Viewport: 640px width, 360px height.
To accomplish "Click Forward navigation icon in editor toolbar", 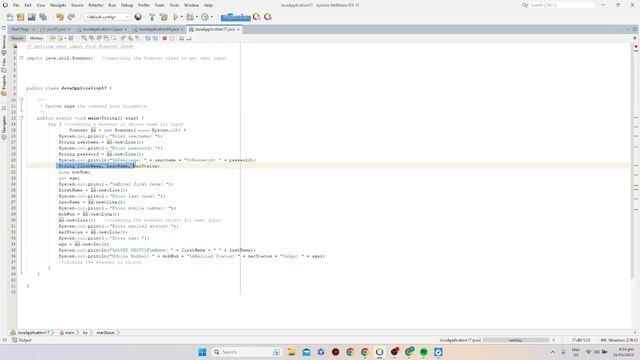I will coord(71,38).
